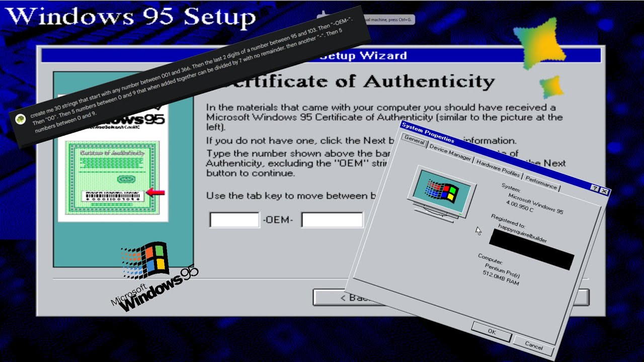Click the 'Microsoft Windows 95' system text
644x362 pixels.
[x=535, y=203]
